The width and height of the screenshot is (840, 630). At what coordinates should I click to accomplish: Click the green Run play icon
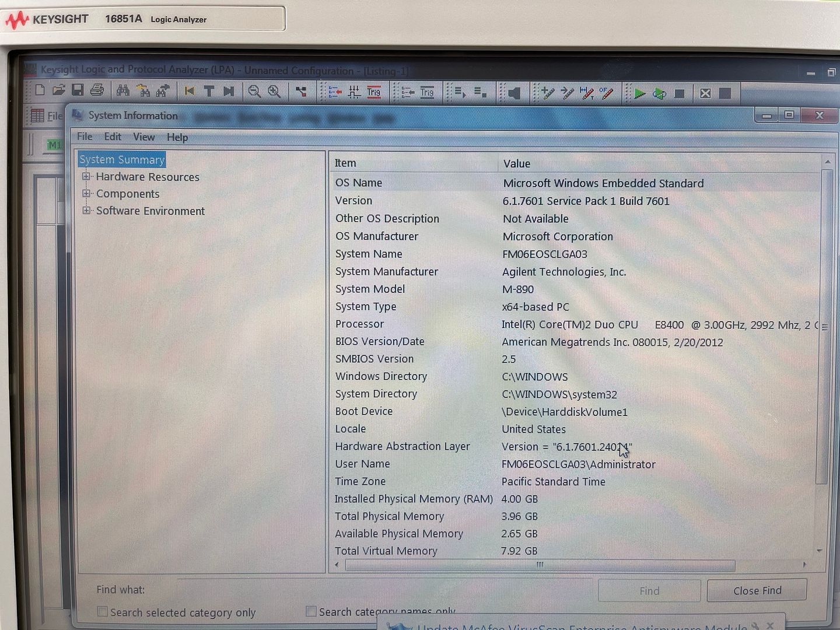tap(639, 93)
